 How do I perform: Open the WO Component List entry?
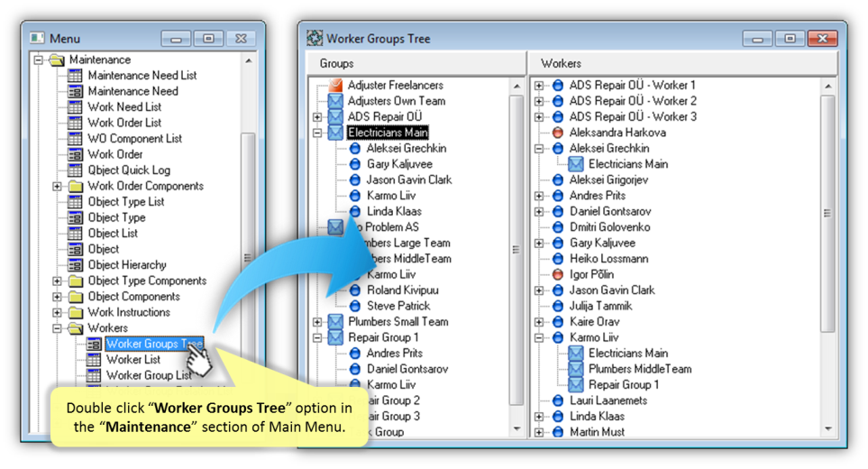click(134, 138)
